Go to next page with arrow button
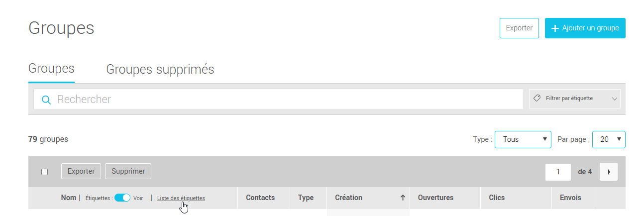This screenshot has height=216, width=644. coord(609,172)
